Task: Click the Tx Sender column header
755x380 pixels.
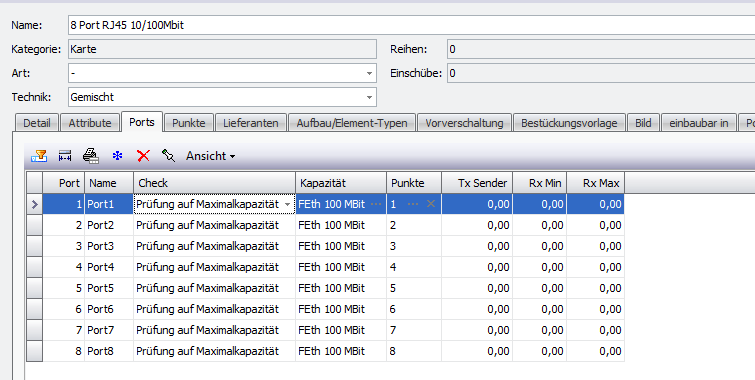Action: [x=477, y=183]
